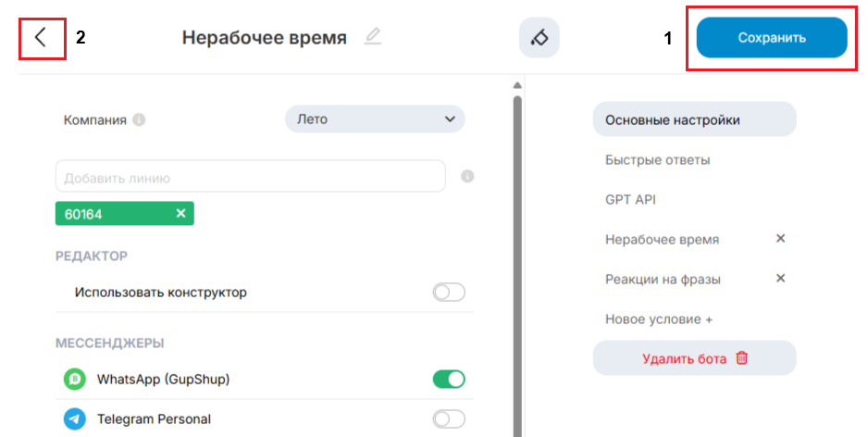Disable the WhatsApp (GupShup) toggle
Viewport: 868px width, 437px height.
[449, 379]
